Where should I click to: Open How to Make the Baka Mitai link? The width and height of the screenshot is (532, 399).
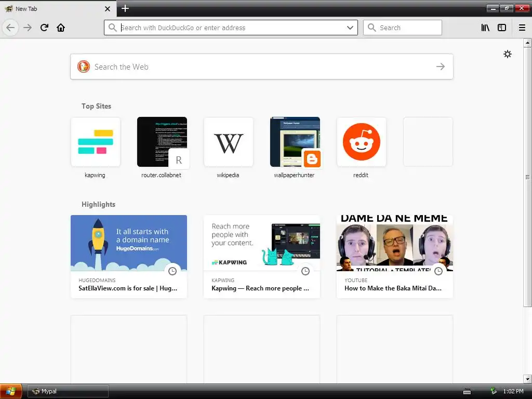click(x=393, y=288)
